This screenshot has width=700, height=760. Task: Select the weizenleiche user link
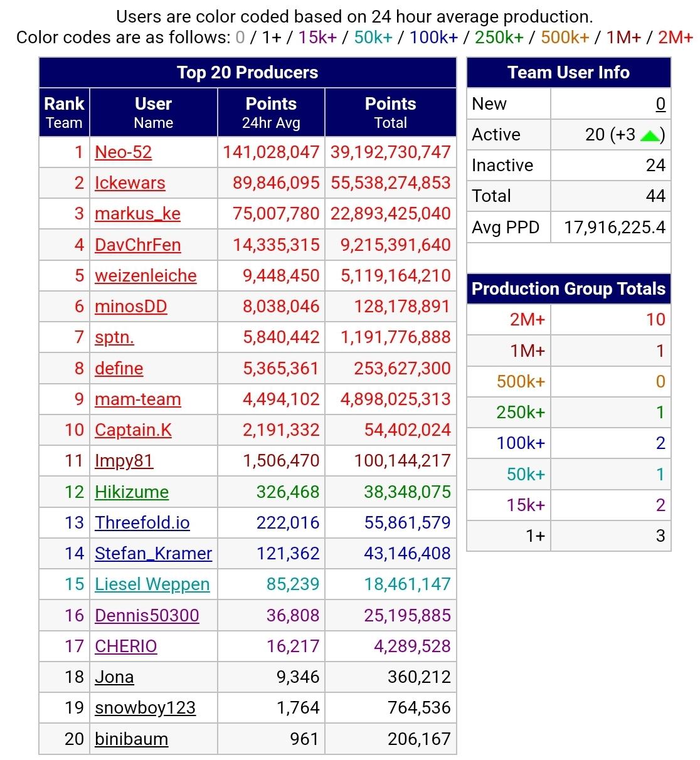[146, 276]
